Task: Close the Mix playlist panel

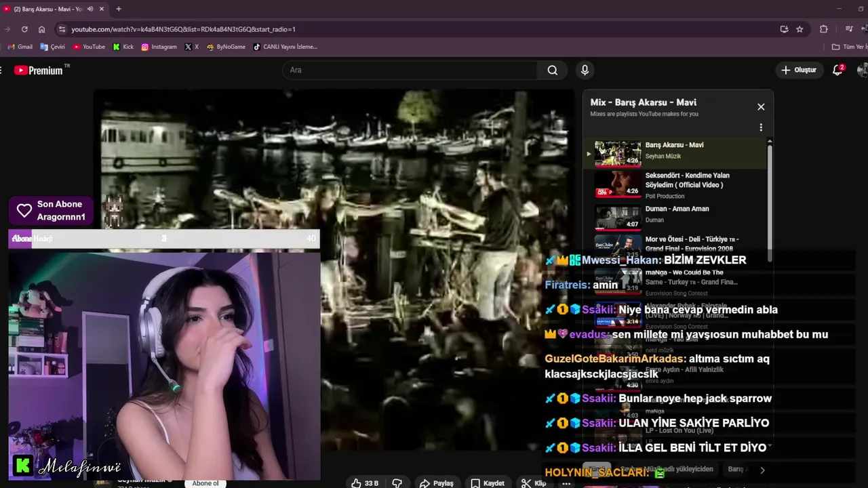Action: (761, 106)
